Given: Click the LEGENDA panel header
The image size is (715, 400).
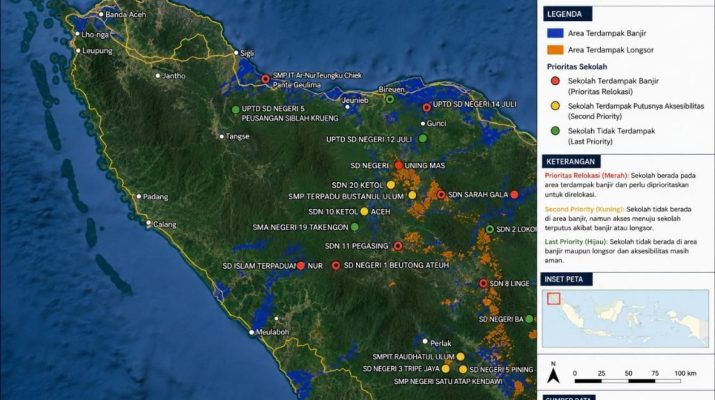Looking at the screenshot, I should click(567, 14).
